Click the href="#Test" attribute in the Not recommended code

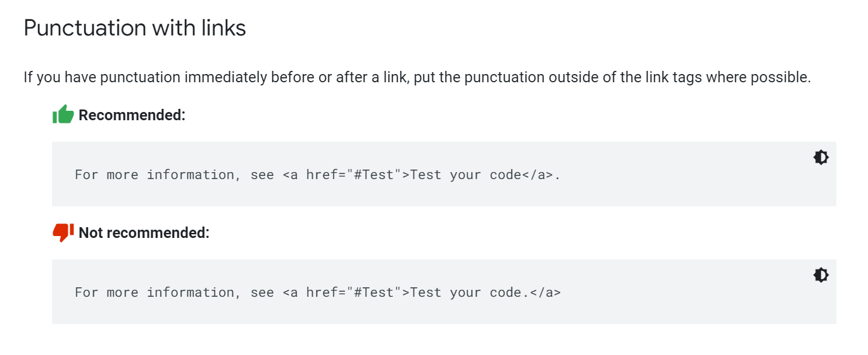354,292
